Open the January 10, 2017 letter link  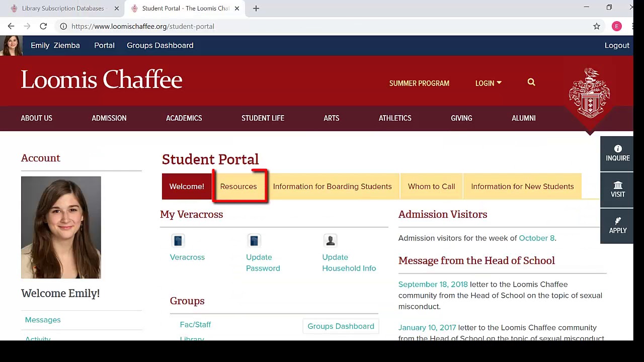427,328
